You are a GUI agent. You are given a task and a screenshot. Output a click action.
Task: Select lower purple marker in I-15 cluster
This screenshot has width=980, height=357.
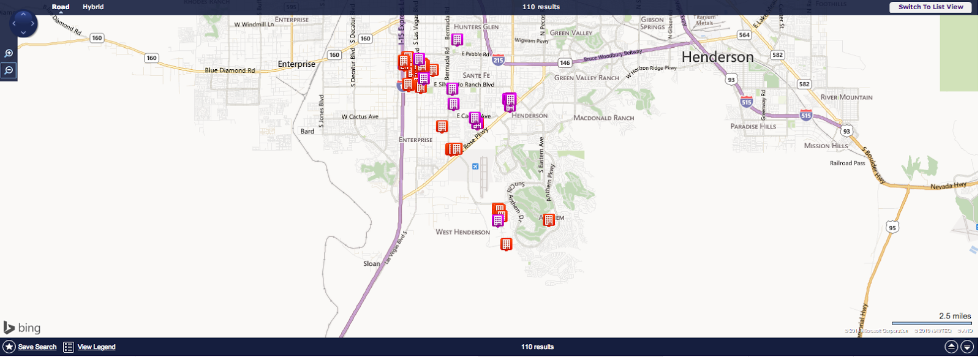(x=424, y=78)
